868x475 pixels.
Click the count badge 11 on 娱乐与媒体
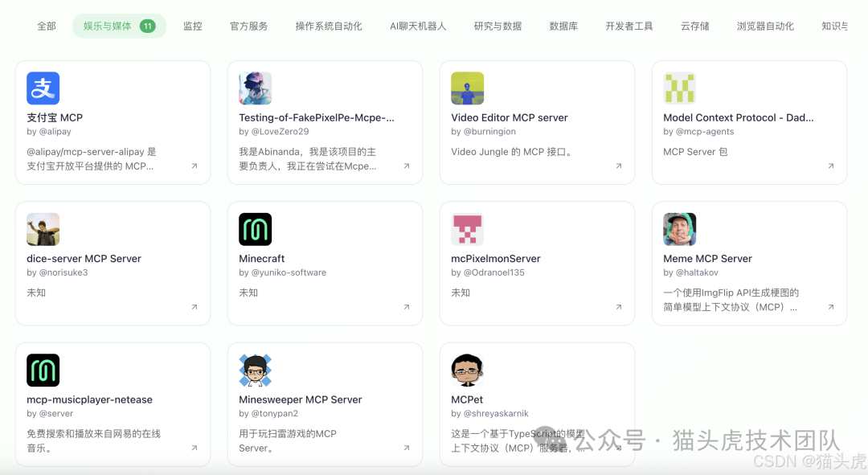click(147, 26)
